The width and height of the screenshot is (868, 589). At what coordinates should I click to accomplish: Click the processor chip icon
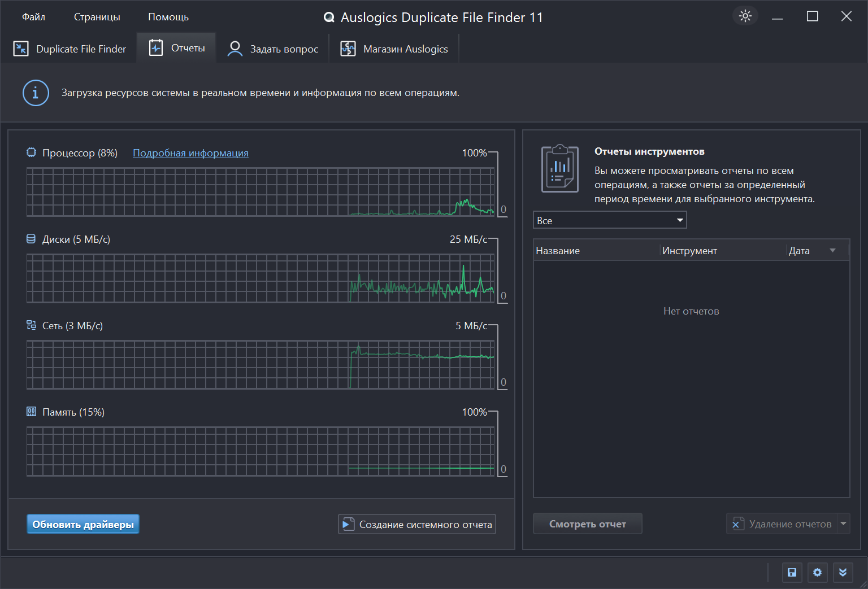click(x=32, y=152)
